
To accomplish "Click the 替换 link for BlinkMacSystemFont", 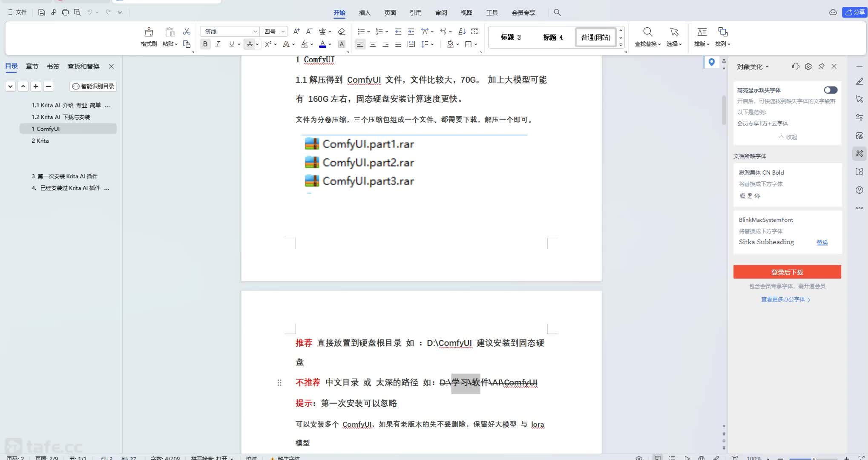I will coord(822,242).
